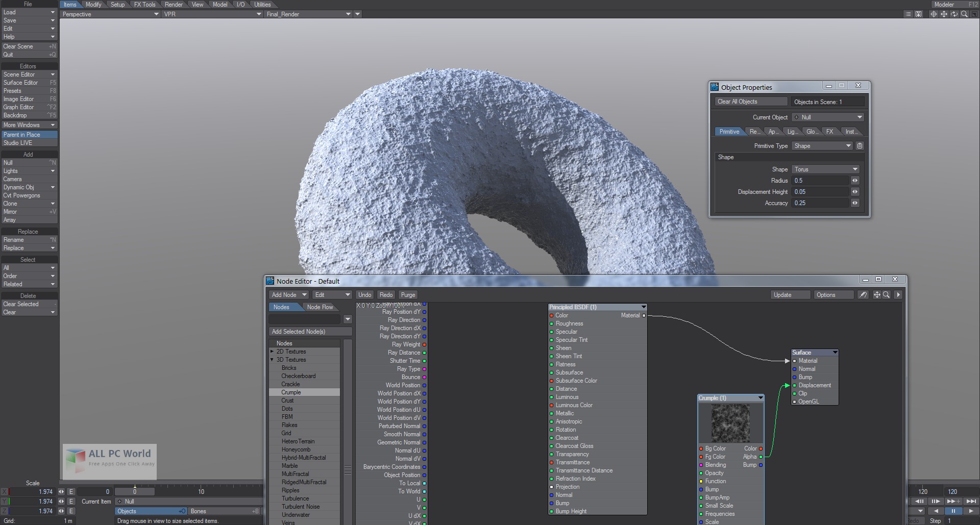This screenshot has width=980, height=525.
Task: Click the viewport center crosshair icon
Action: click(x=934, y=14)
